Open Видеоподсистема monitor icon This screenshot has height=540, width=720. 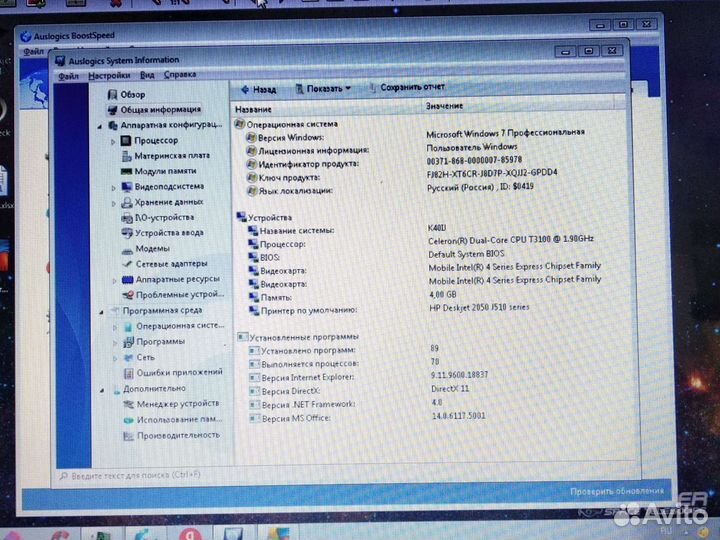tap(127, 187)
